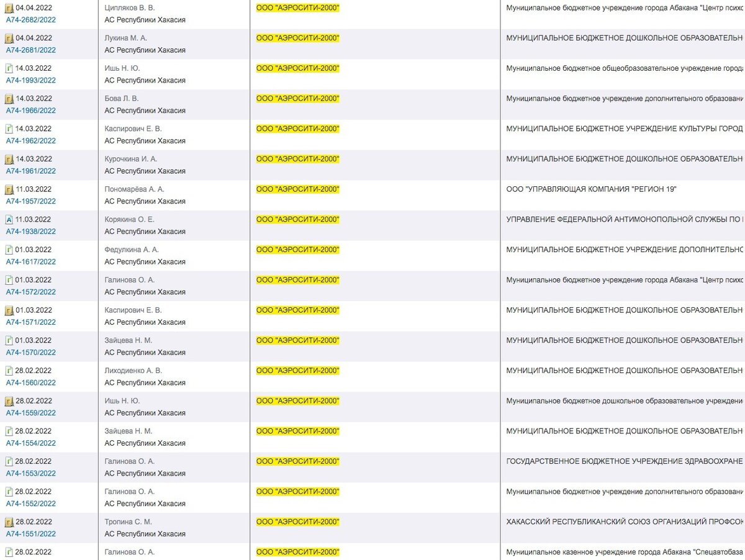Click judge name Федулкина А. А.
The height and width of the screenshot is (560, 745).
point(132,250)
